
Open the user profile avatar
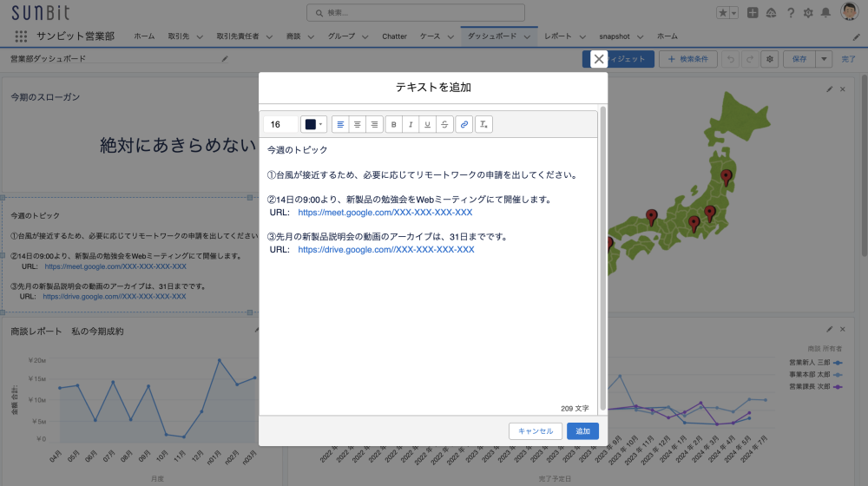point(849,11)
